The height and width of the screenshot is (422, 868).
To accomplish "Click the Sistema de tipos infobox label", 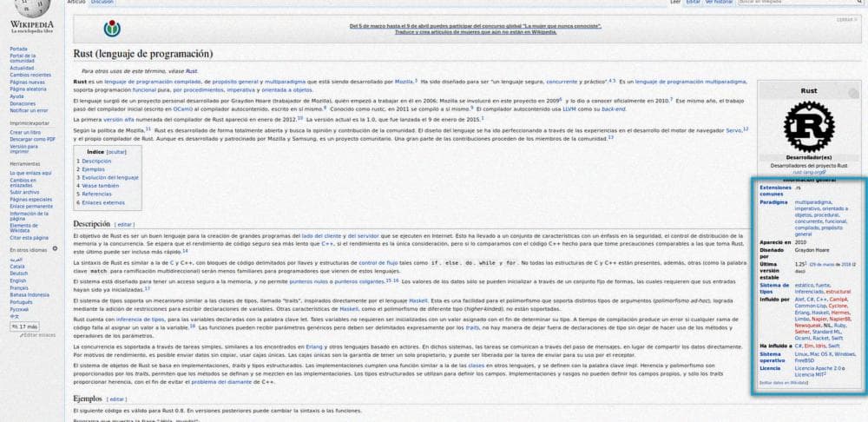I will click(774, 288).
